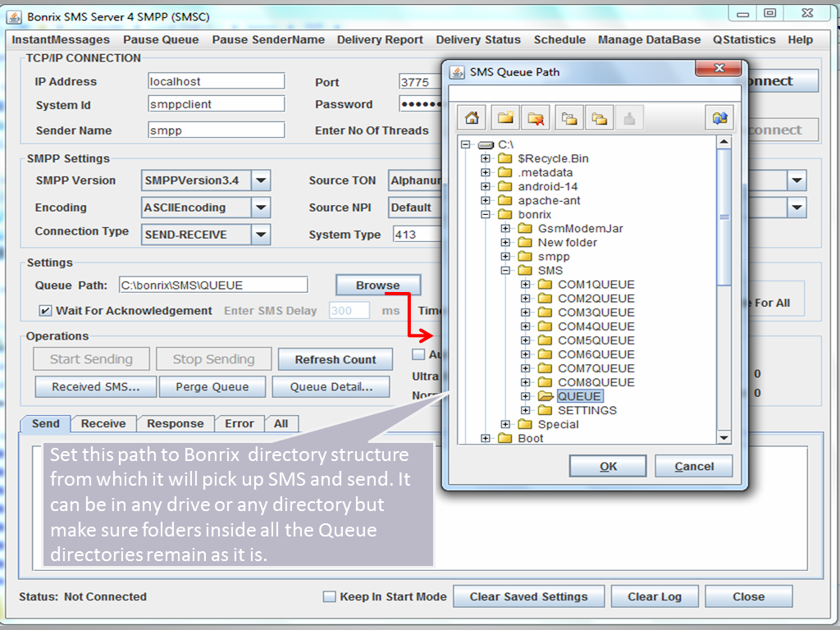
Task: Select the COM7QUEUE folder name in the tree
Action: 596,368
